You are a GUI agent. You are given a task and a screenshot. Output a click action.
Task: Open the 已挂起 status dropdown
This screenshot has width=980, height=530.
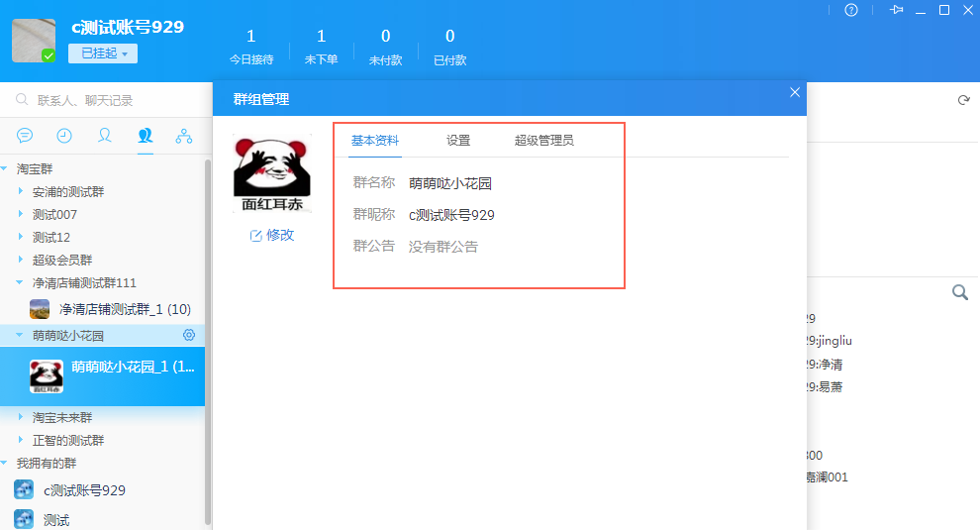pyautogui.click(x=103, y=53)
